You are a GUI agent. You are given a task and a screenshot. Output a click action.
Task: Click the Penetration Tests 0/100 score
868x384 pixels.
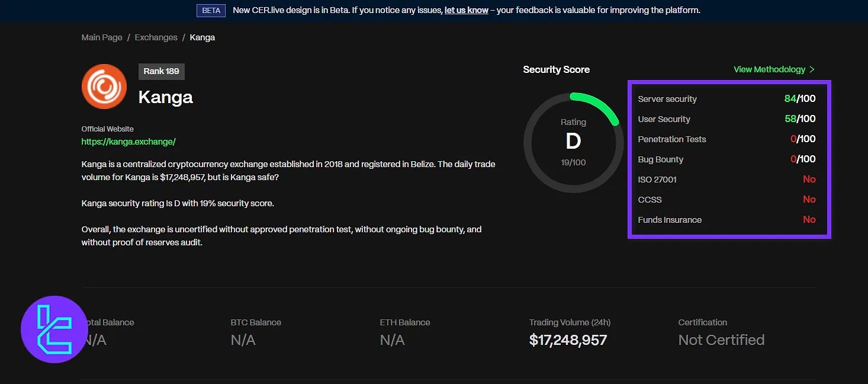pyautogui.click(x=803, y=139)
